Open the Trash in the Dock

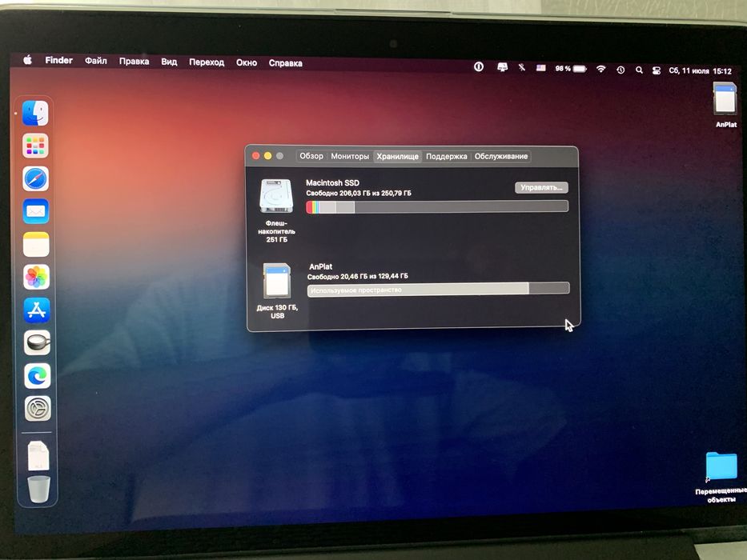pyautogui.click(x=38, y=489)
